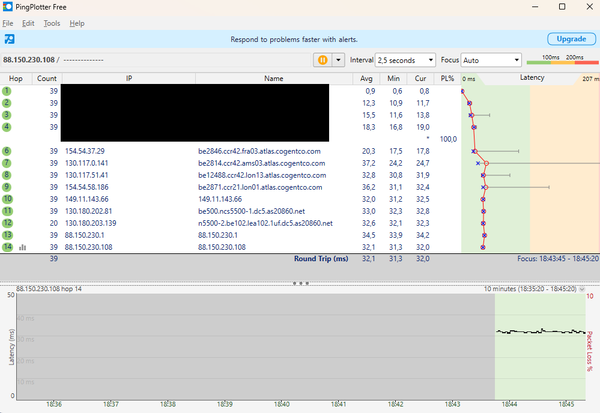Click the hop 2 green circle icon
The height and width of the screenshot is (413, 600).
click(x=7, y=103)
